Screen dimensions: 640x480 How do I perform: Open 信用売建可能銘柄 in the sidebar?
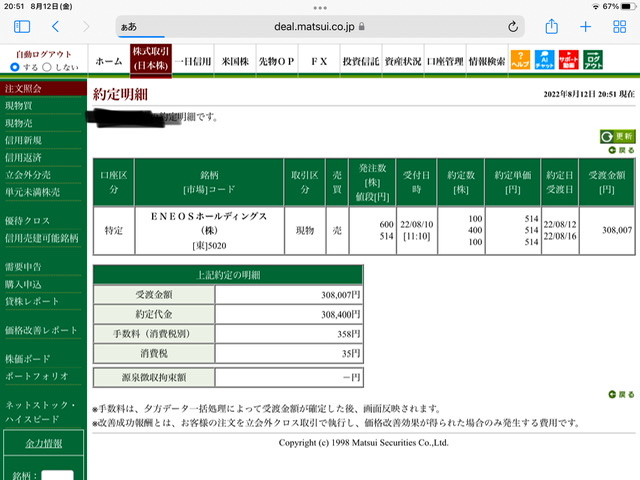(x=42, y=238)
